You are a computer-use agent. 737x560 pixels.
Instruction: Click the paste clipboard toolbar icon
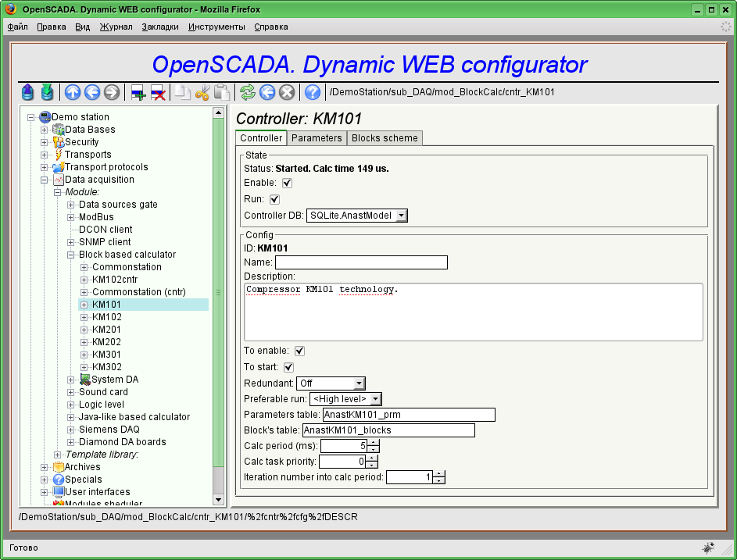click(222, 92)
